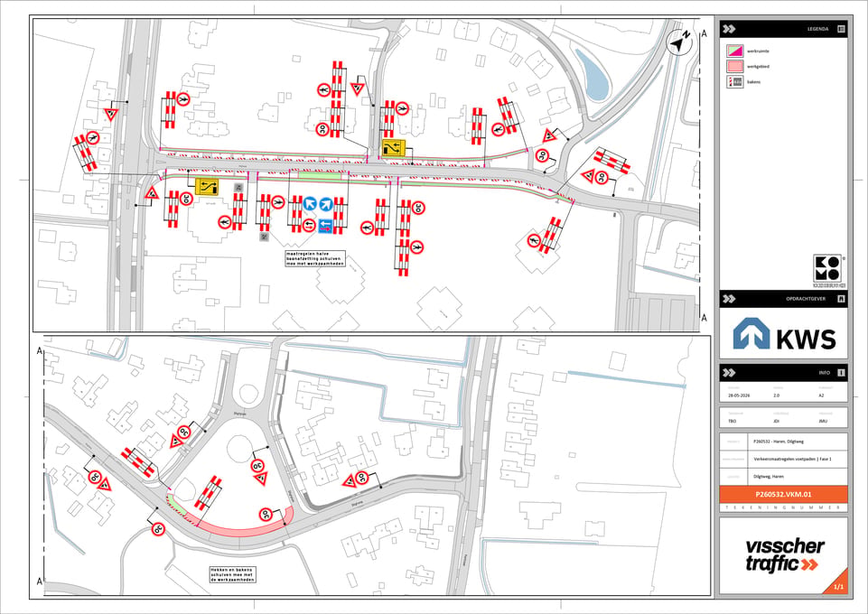Click the INFO header title

(x=825, y=373)
